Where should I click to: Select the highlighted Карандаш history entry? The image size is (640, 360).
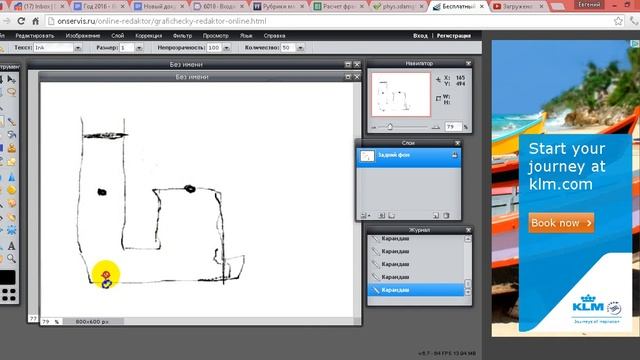[416, 290]
